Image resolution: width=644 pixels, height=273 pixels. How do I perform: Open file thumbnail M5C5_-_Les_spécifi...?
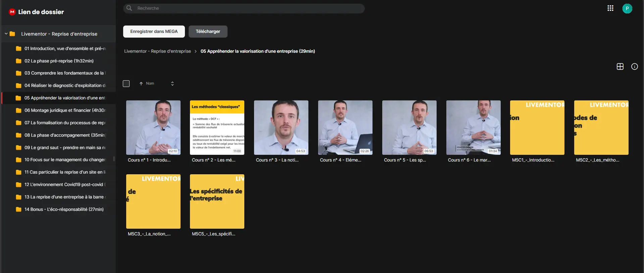coord(217,201)
